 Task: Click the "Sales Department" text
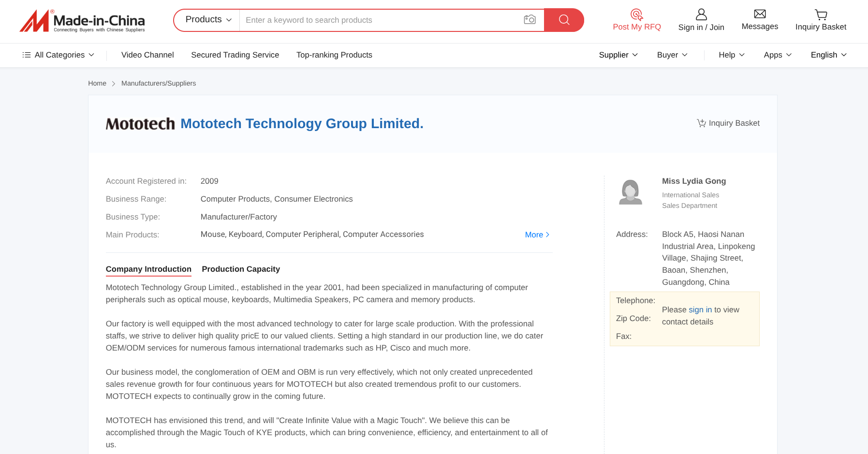pyautogui.click(x=690, y=206)
